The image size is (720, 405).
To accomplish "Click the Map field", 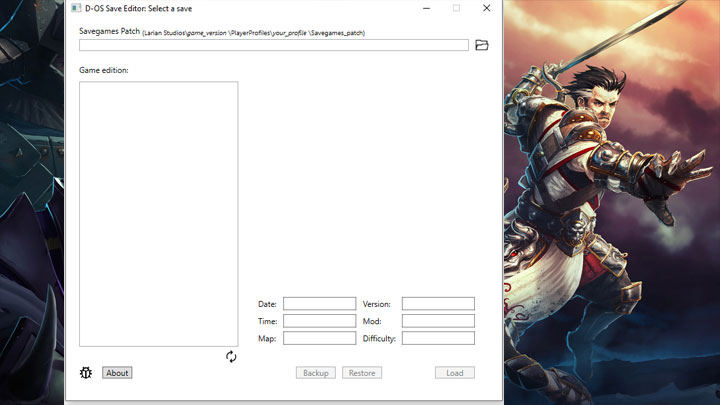I will point(319,338).
